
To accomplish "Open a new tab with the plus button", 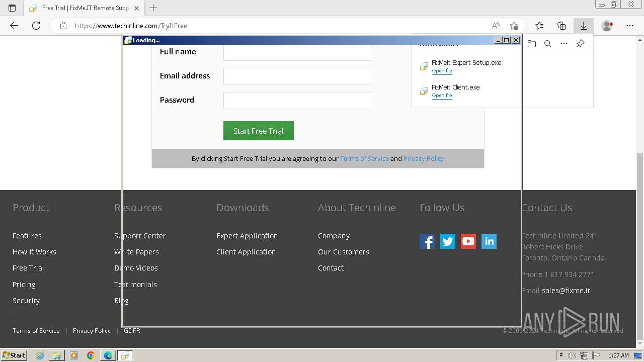I will (153, 8).
